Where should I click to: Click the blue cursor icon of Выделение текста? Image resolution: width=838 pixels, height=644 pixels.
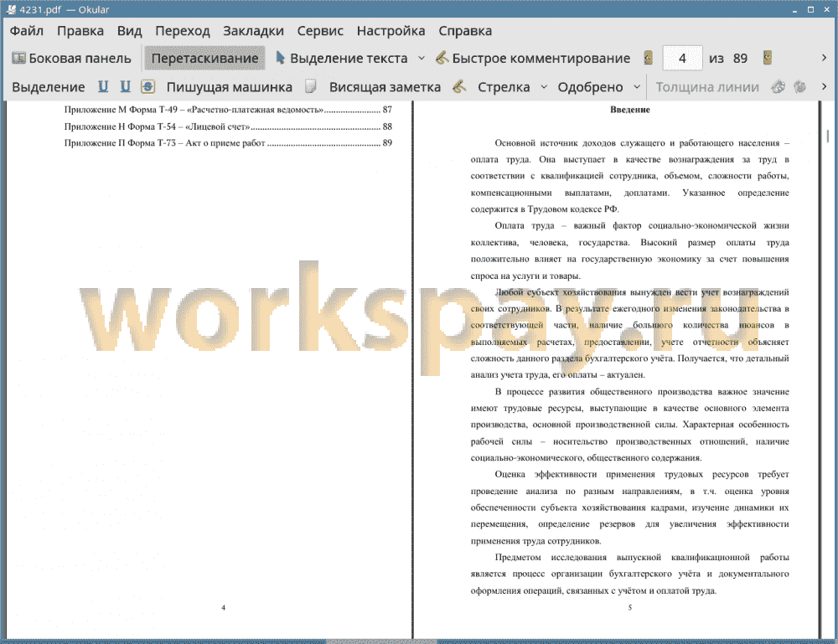click(x=280, y=57)
